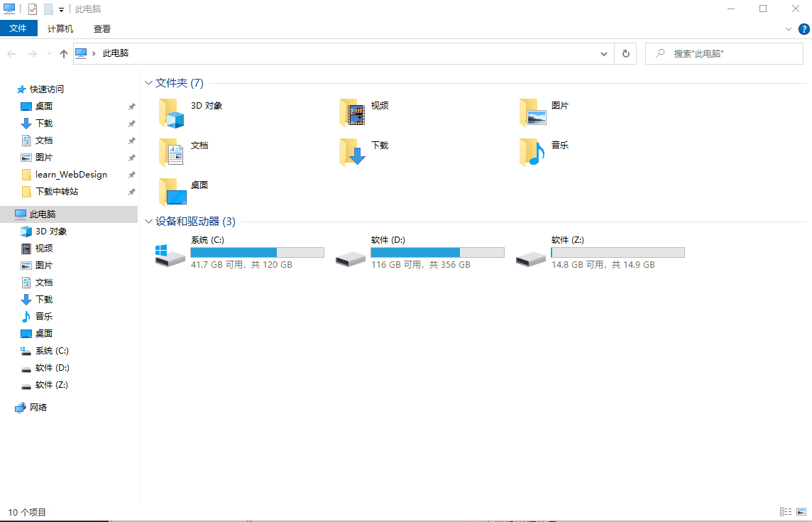Collapse the 文件夹 (7) group
The image size is (812, 522).
tap(148, 83)
